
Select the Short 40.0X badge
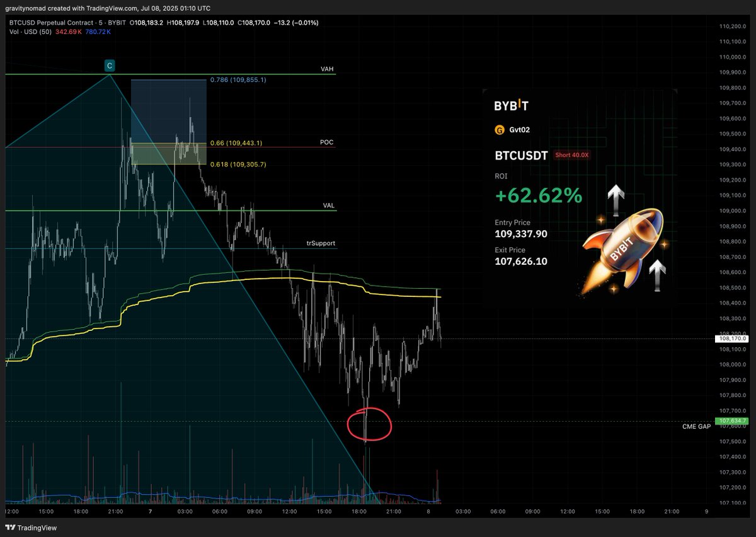tap(571, 154)
